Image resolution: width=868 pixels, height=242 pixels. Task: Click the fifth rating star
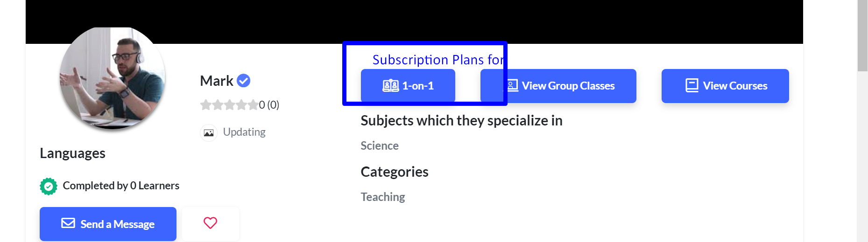253,105
